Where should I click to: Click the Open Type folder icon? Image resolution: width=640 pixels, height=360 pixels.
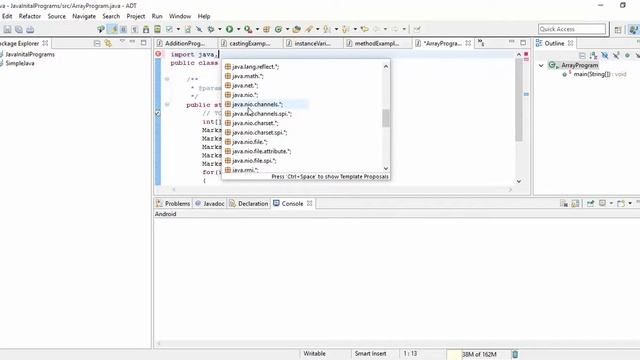click(x=297, y=29)
